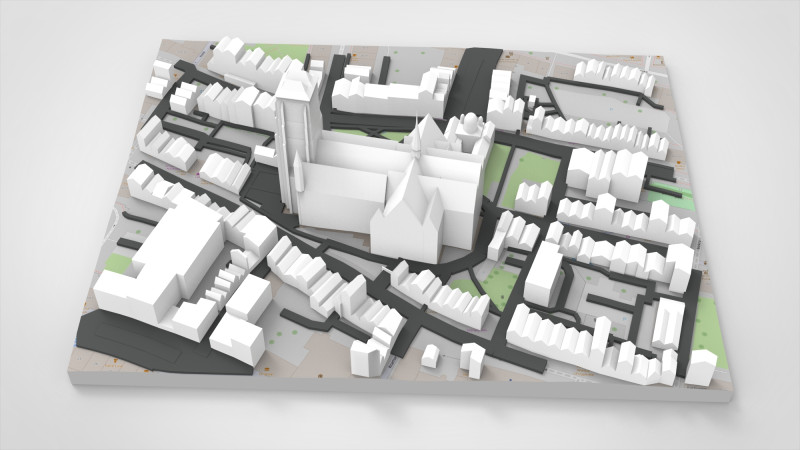The width and height of the screenshot is (800, 450).
Task: Click the green patch on the left edge
Action: pyautogui.click(x=119, y=264)
